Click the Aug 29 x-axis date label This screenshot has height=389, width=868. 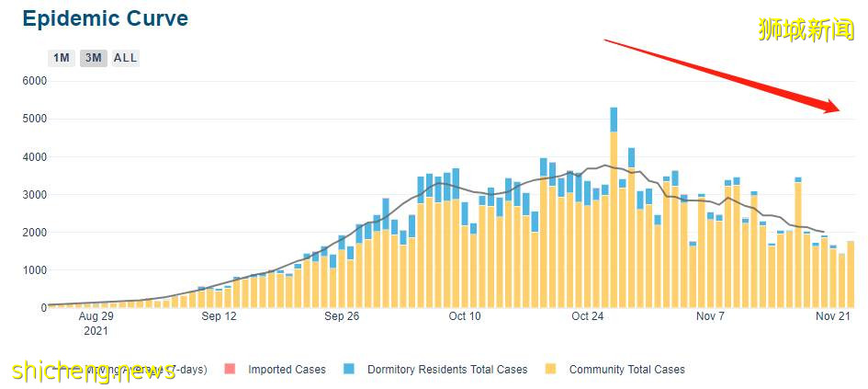pyautogui.click(x=96, y=316)
